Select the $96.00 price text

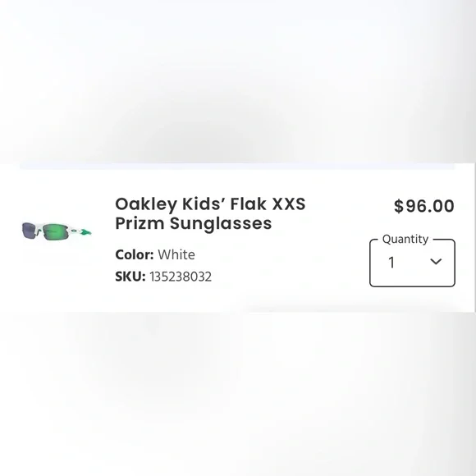click(x=423, y=206)
